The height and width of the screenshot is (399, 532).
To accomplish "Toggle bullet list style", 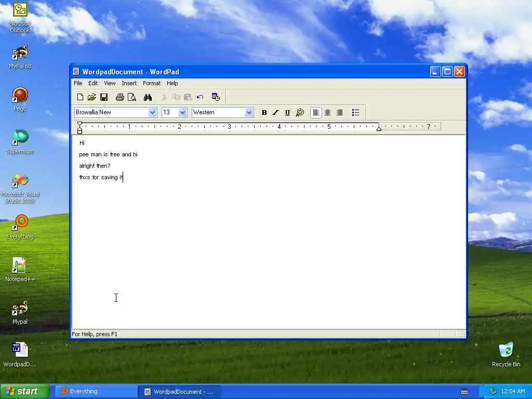I will [355, 113].
